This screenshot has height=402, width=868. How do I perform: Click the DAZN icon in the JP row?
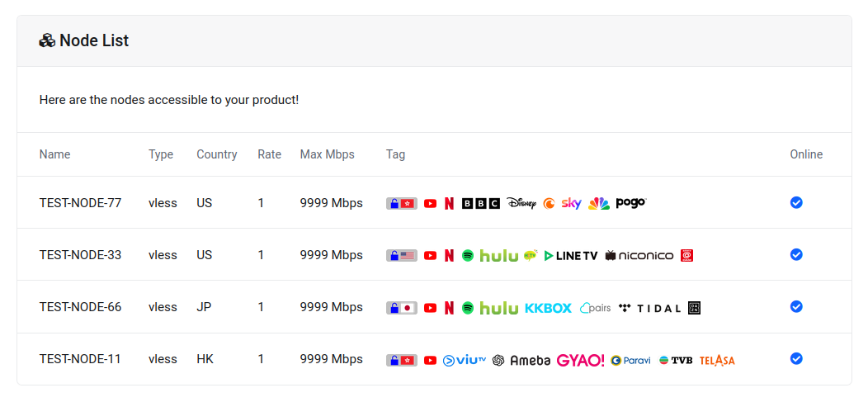[x=694, y=308]
